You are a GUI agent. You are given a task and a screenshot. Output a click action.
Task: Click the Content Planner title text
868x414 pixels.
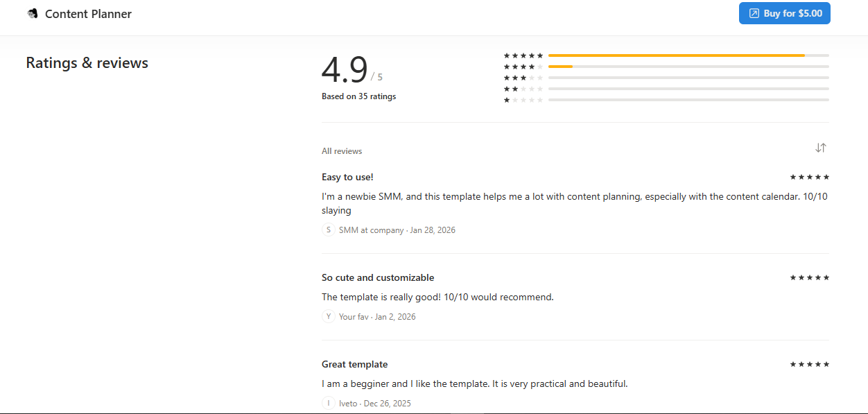coord(88,14)
